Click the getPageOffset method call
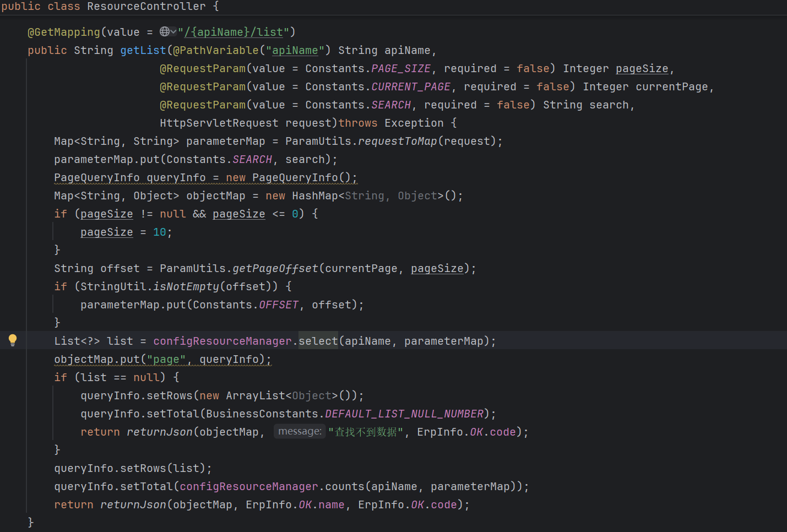This screenshot has width=787, height=532. click(275, 268)
